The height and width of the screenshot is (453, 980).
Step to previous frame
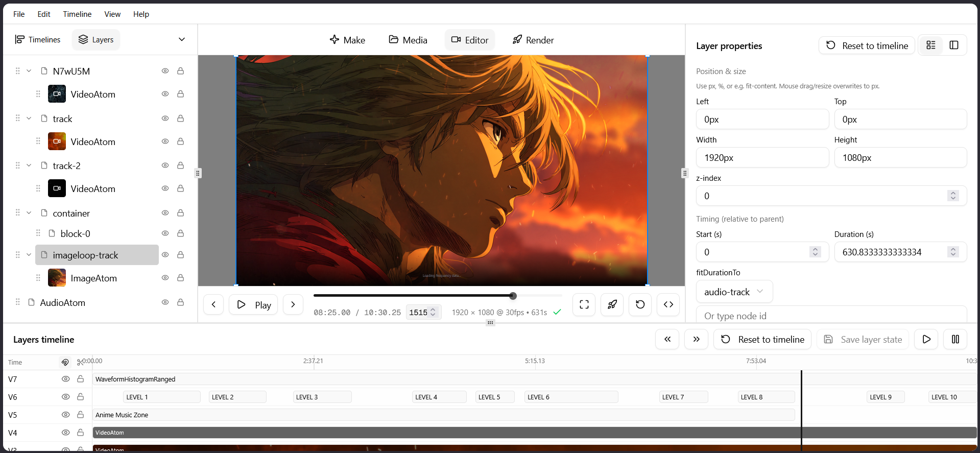pyautogui.click(x=213, y=304)
